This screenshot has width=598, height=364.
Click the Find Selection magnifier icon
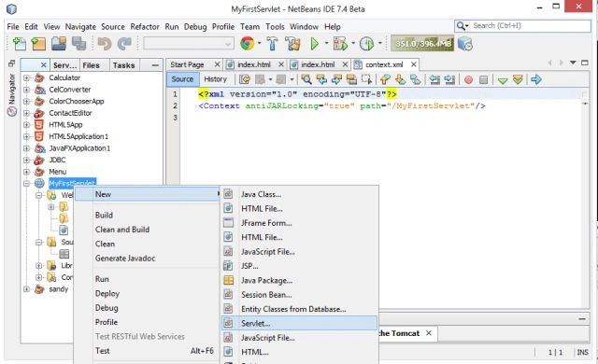pyautogui.click(x=306, y=79)
